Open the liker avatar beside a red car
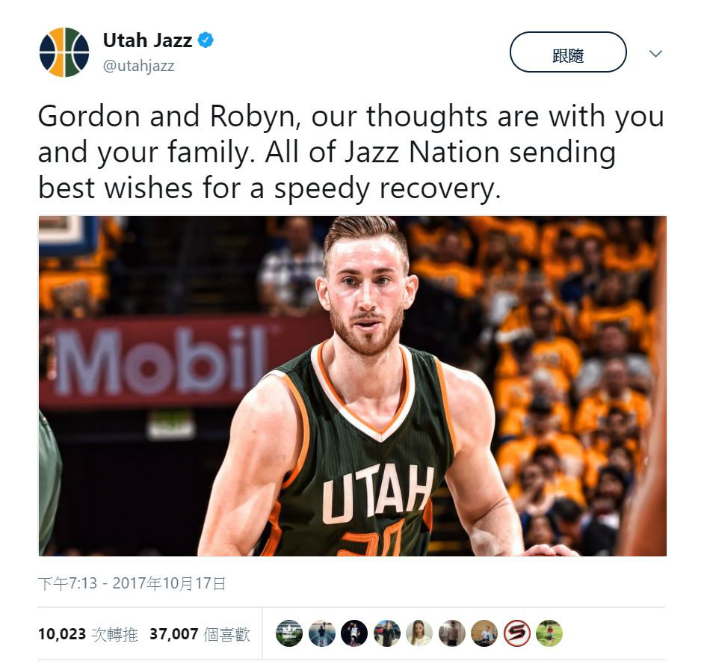 pos(387,633)
